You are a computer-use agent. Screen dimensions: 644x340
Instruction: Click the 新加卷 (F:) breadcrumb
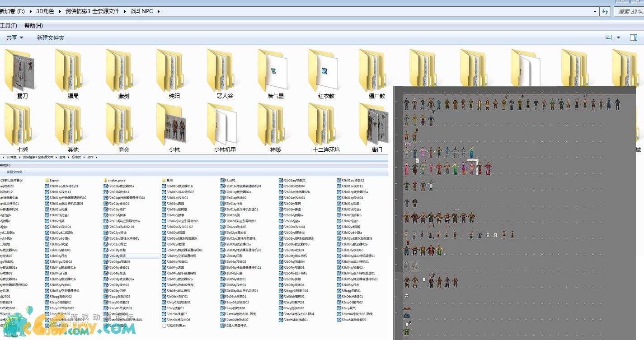(x=12, y=11)
